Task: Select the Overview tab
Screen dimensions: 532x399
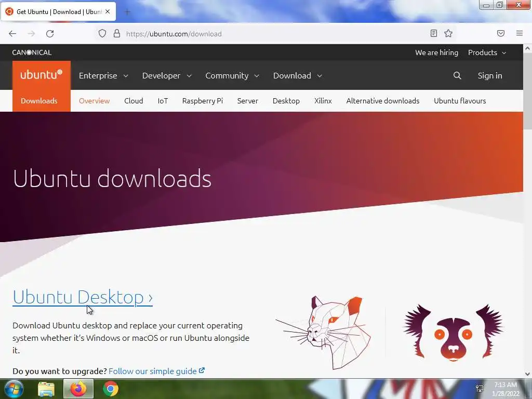Action: 95,101
